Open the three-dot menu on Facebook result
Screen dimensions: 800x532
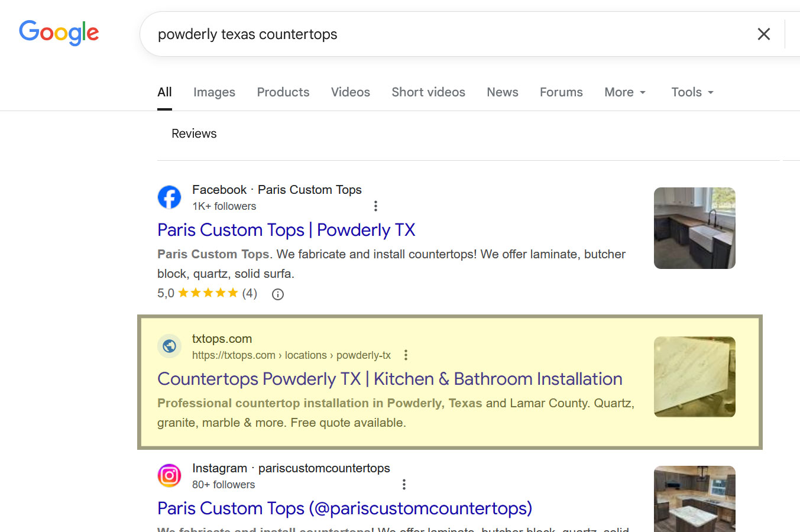[375, 206]
